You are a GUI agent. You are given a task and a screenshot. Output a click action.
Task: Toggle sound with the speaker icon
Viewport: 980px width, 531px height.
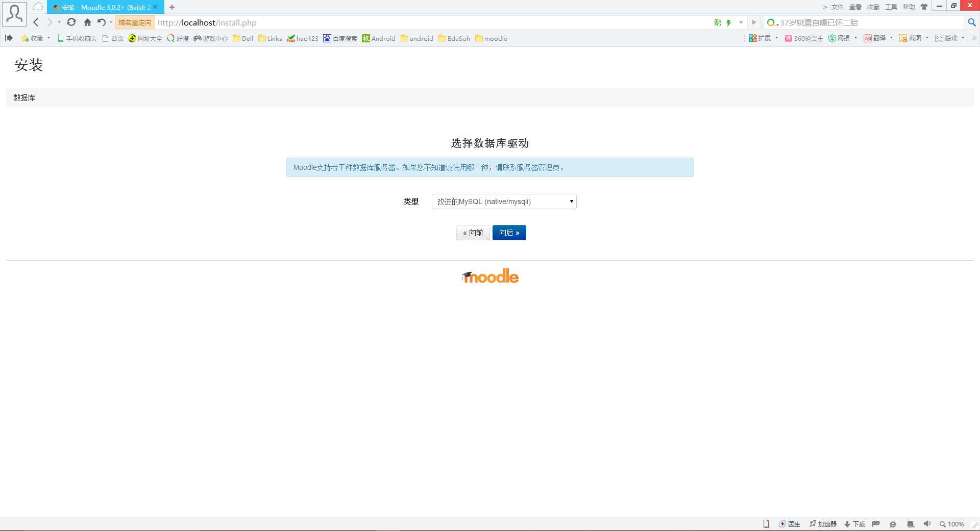tap(927, 524)
